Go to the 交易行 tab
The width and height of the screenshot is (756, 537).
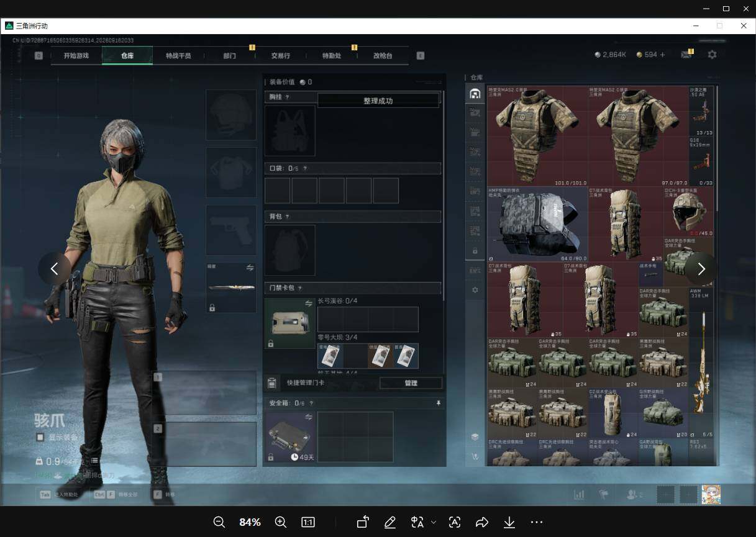281,55
